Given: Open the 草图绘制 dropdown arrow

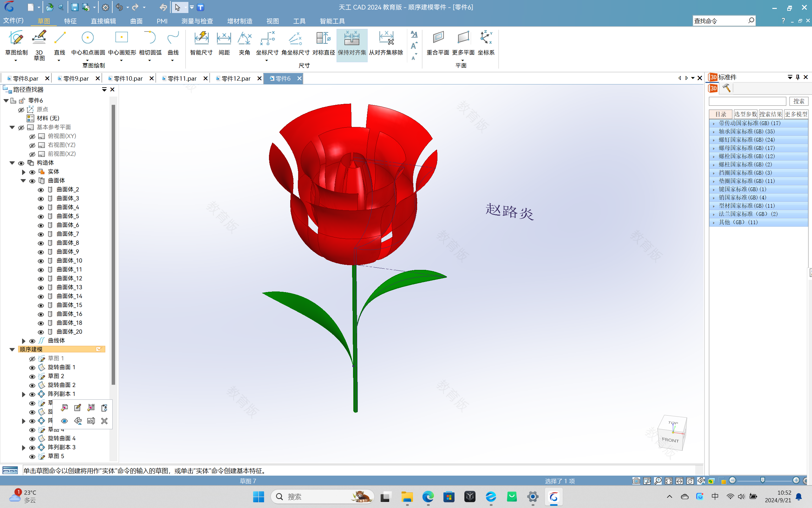Looking at the screenshot, I should 16,60.
